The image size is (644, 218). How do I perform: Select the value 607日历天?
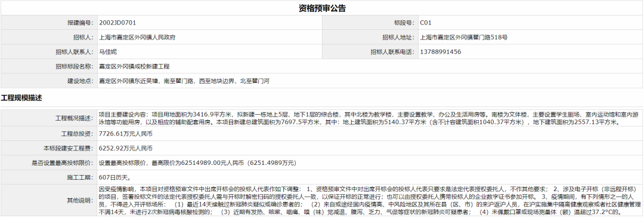pos(115,178)
